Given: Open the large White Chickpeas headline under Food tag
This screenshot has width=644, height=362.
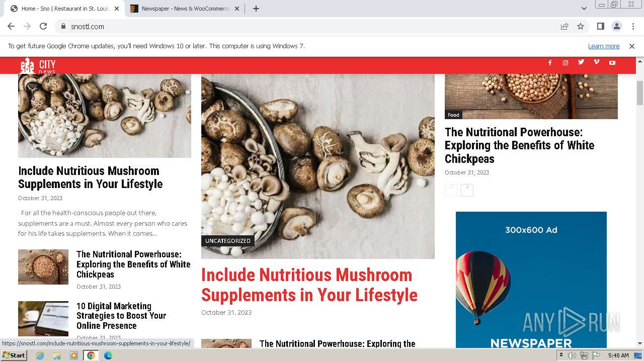Looking at the screenshot, I should (x=519, y=145).
